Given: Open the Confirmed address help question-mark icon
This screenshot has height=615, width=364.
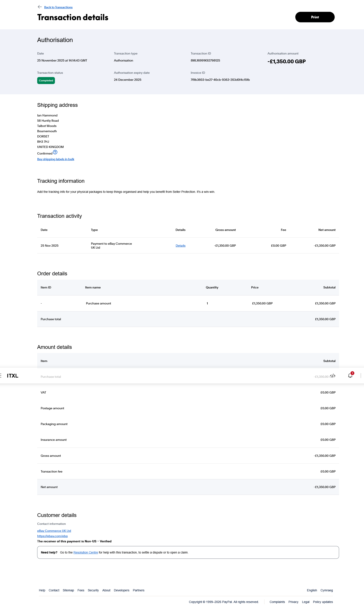Looking at the screenshot, I should (x=55, y=152).
